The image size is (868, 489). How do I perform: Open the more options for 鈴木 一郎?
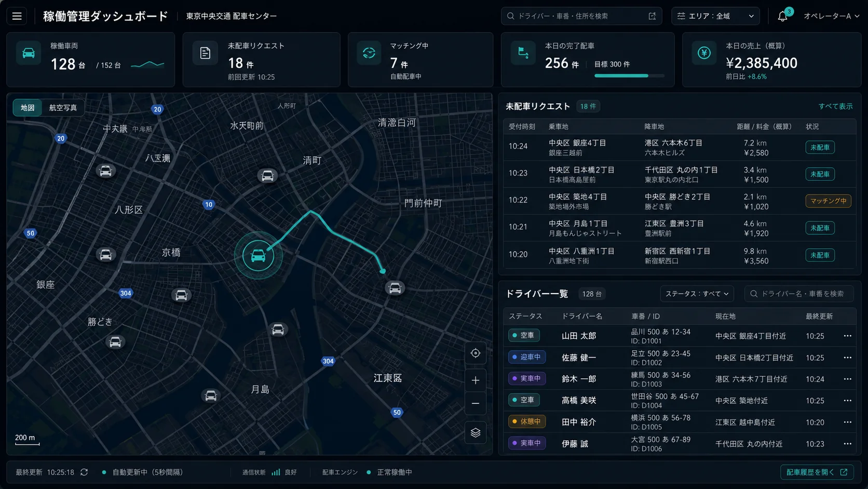[847, 379]
